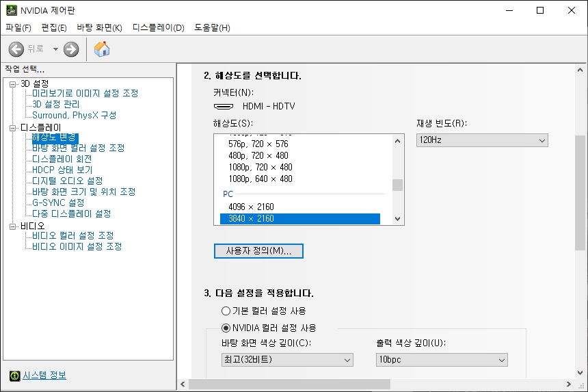Open HDCP 상태 보기
The width and height of the screenshot is (588, 392).
tap(62, 170)
